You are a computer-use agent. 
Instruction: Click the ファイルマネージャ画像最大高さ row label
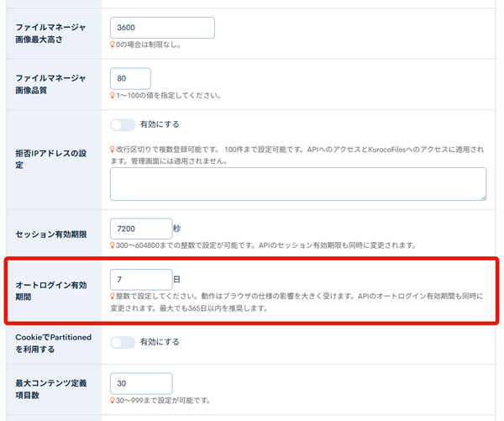[x=50, y=33]
